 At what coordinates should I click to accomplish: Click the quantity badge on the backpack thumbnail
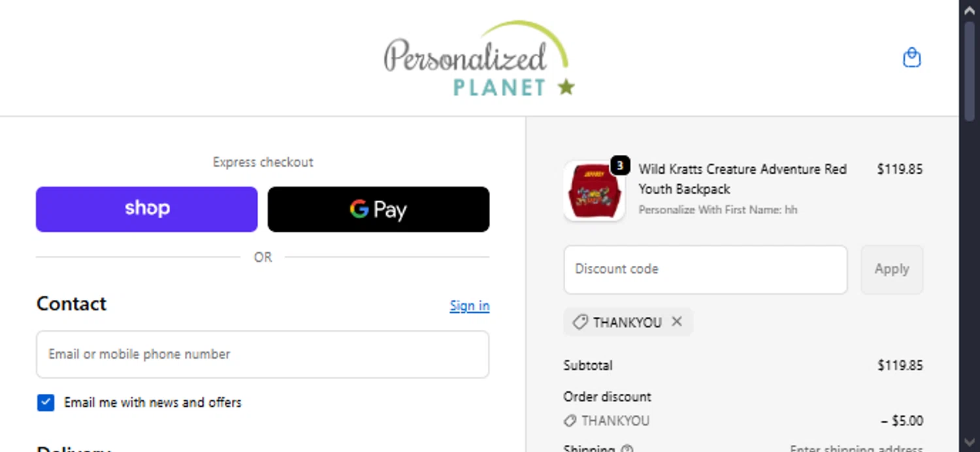point(620,166)
